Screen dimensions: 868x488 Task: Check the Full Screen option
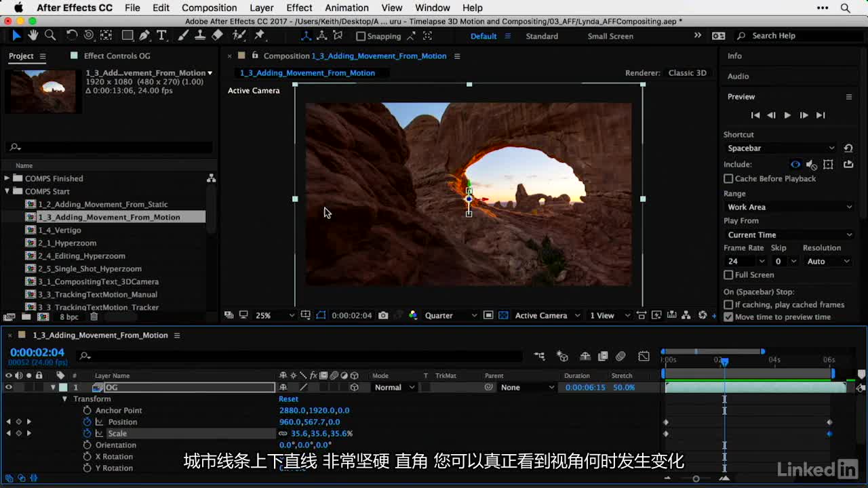pyautogui.click(x=728, y=274)
